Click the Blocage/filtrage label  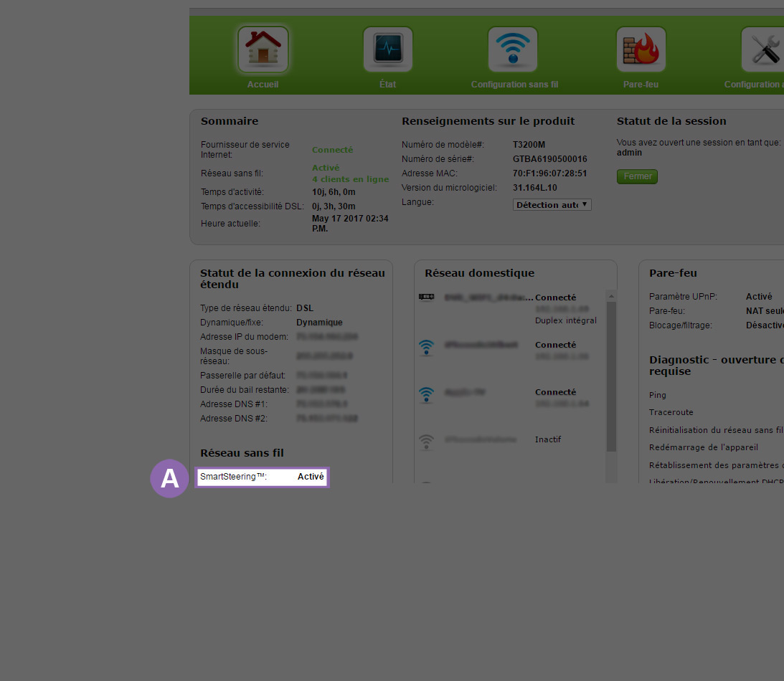point(681,325)
